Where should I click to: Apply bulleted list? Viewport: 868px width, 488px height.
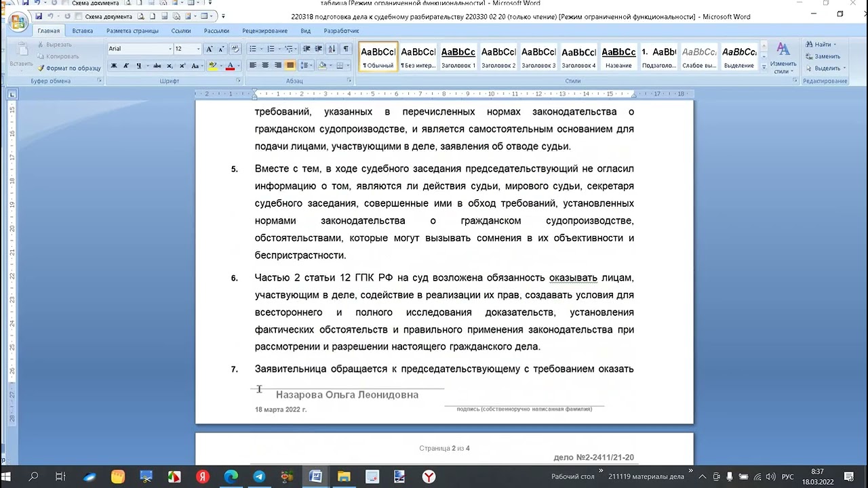[253, 49]
